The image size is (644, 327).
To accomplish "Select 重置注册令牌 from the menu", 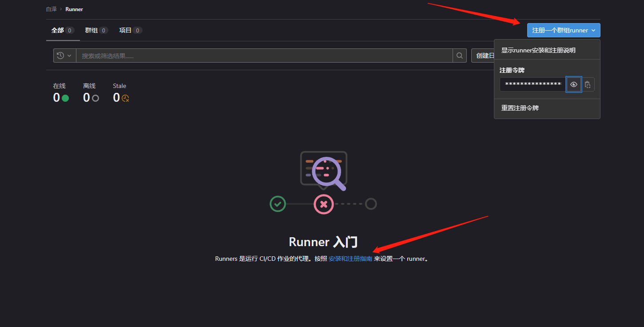I will pos(520,108).
